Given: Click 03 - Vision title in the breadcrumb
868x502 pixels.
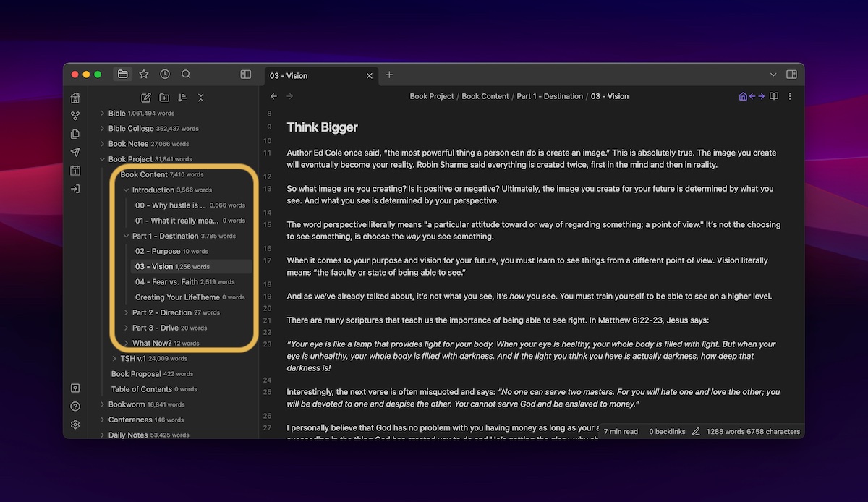Looking at the screenshot, I should click(610, 96).
